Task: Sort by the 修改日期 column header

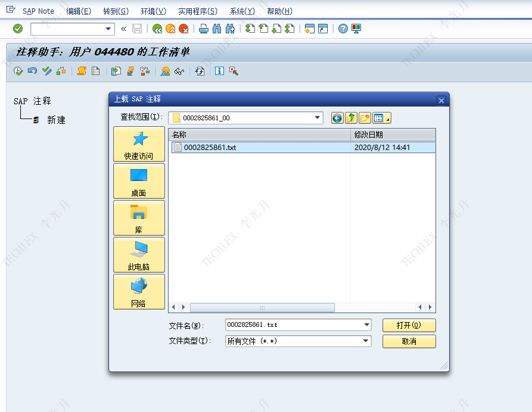Action: click(x=393, y=135)
